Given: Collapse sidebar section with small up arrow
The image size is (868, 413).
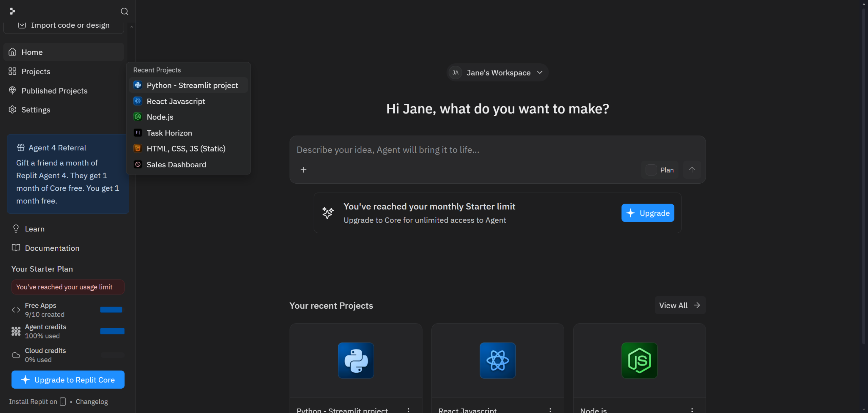Looking at the screenshot, I should [132, 26].
